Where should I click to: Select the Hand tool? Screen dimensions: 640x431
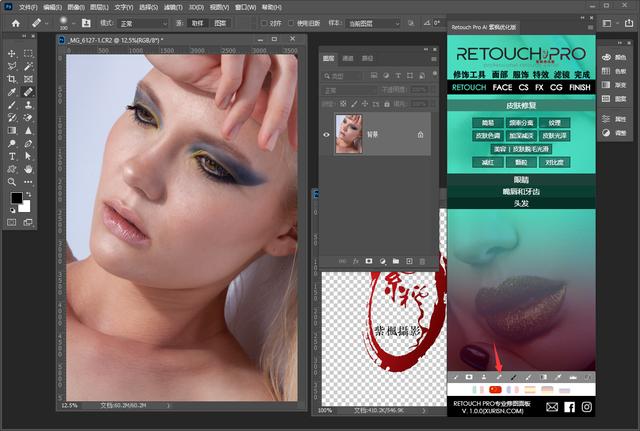(x=28, y=169)
